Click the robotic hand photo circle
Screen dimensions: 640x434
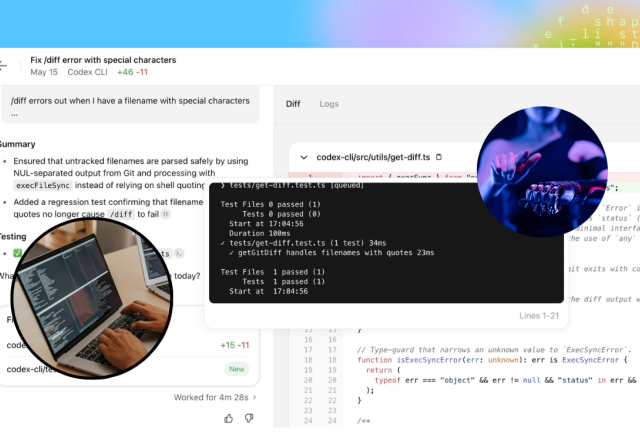(x=542, y=171)
